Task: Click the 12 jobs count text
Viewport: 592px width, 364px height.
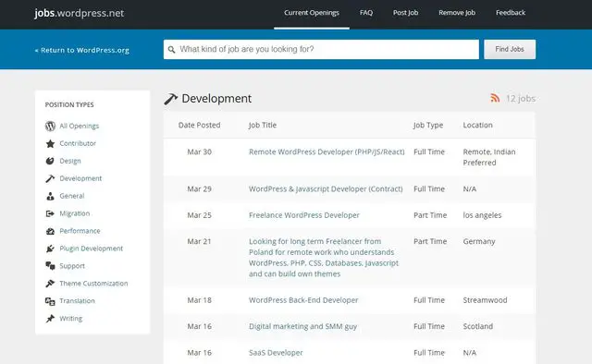Action: pos(521,99)
